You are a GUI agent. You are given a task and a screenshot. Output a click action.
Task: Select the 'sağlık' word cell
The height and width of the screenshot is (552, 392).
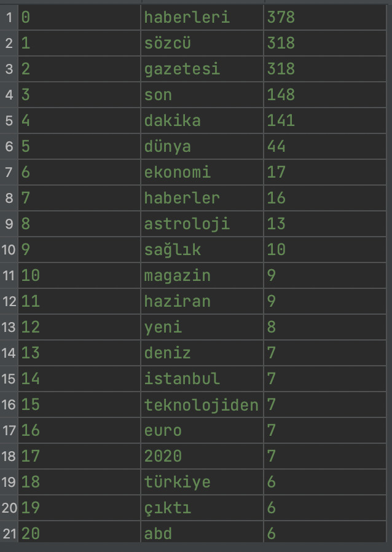[202, 250]
